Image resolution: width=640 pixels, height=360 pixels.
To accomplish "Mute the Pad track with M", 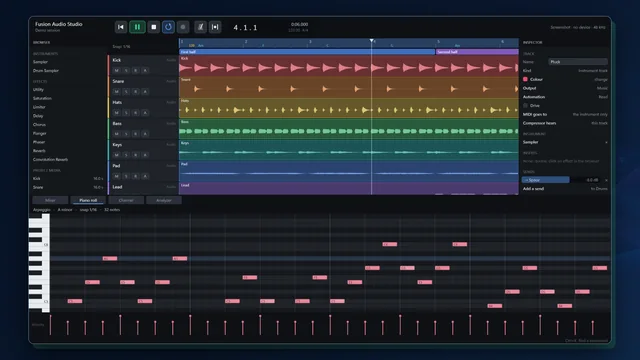I will coord(117,176).
